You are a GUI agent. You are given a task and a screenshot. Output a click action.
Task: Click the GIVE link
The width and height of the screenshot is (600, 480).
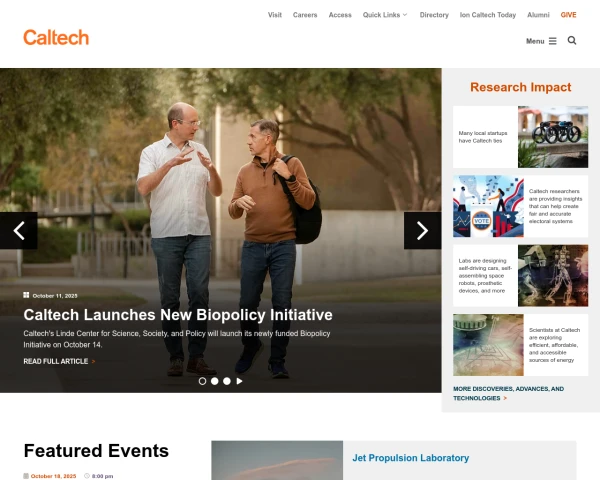[568, 15]
